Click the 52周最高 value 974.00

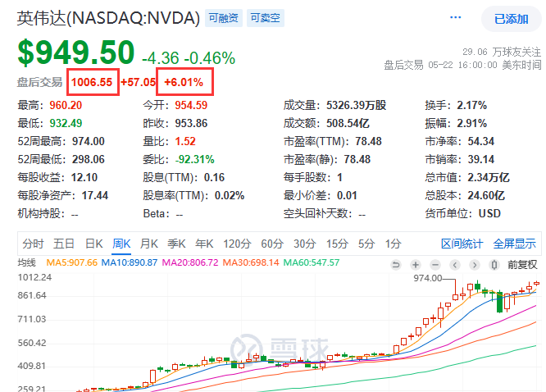click(89, 142)
